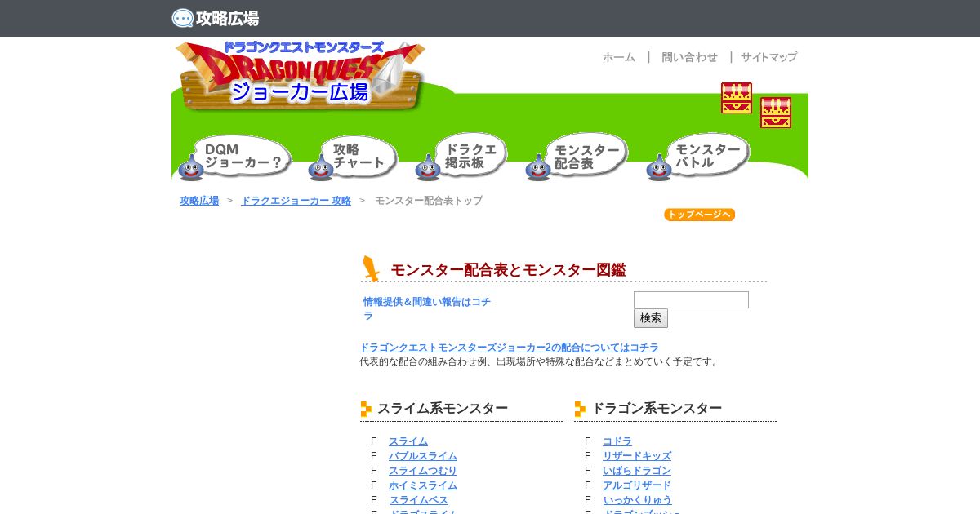
Task: Open the コドラ monster link
Action: [617, 441]
